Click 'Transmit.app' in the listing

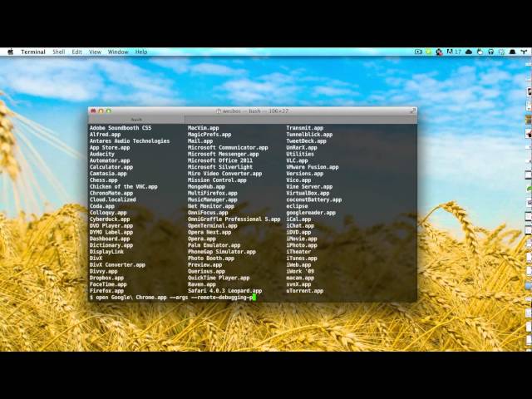[x=305, y=128]
